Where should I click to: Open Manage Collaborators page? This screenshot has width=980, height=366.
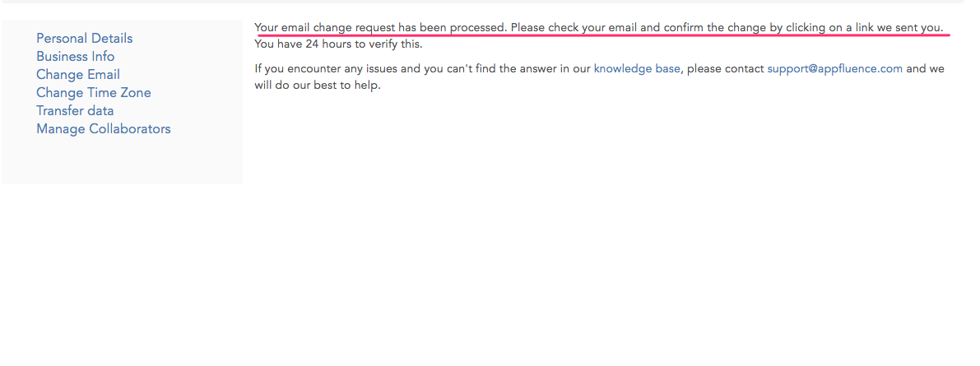pyautogui.click(x=103, y=129)
